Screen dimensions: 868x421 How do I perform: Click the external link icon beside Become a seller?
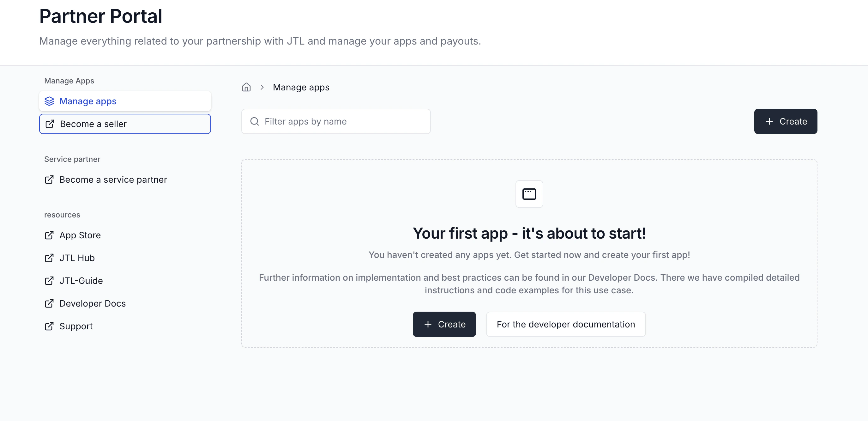pyautogui.click(x=50, y=124)
